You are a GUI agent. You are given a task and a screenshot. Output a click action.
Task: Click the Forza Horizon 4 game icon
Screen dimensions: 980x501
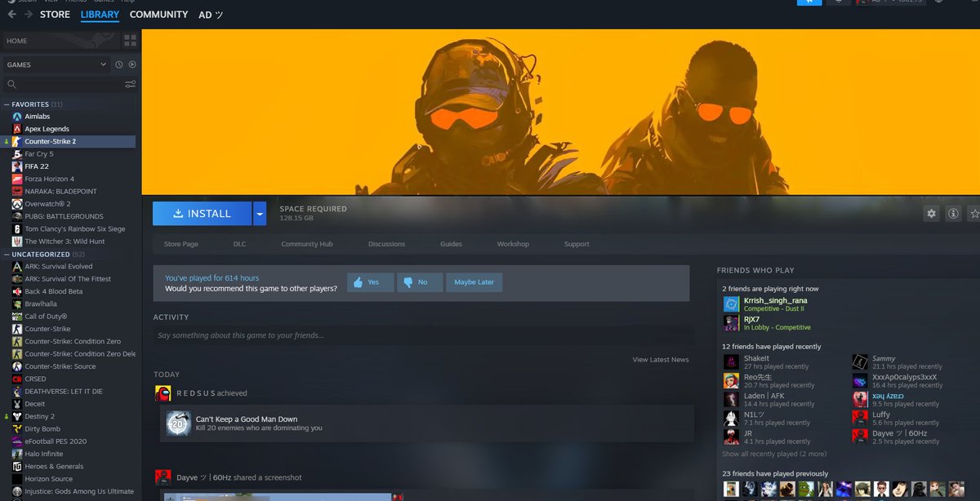click(17, 179)
